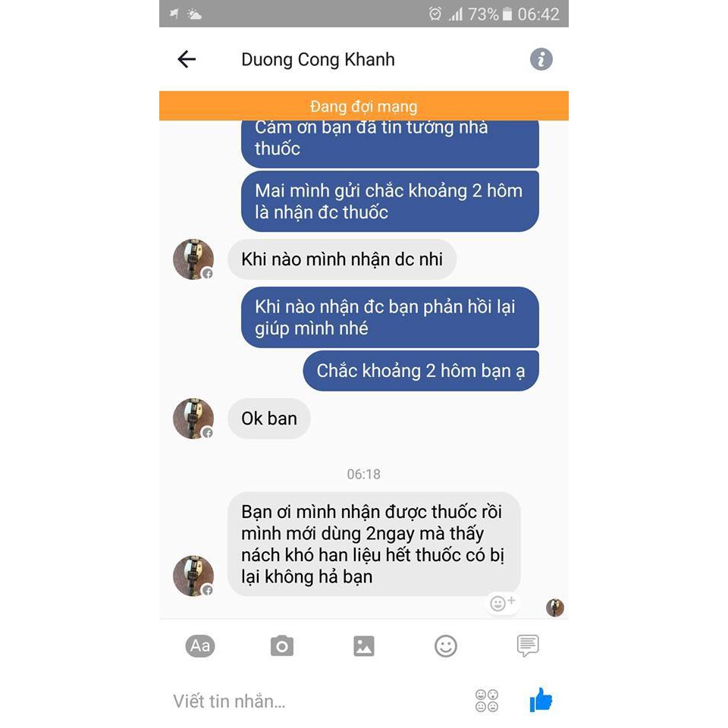
Task: Tap the small seen-receipt avatar
Action: pyautogui.click(x=555, y=607)
